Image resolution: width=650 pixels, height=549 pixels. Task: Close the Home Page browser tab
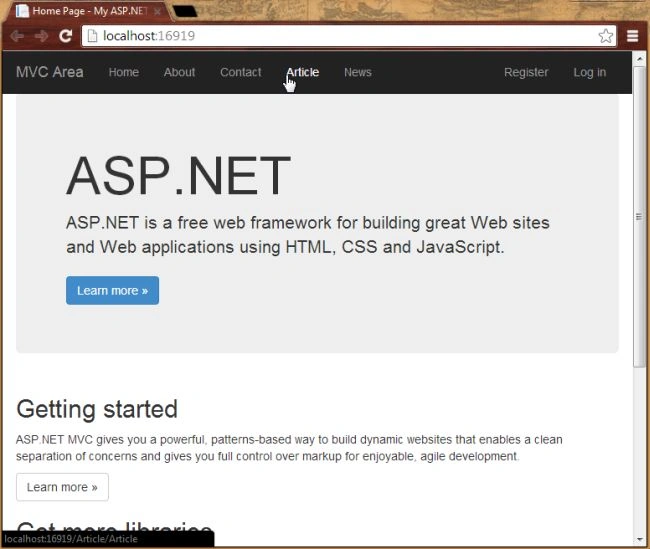click(x=158, y=12)
